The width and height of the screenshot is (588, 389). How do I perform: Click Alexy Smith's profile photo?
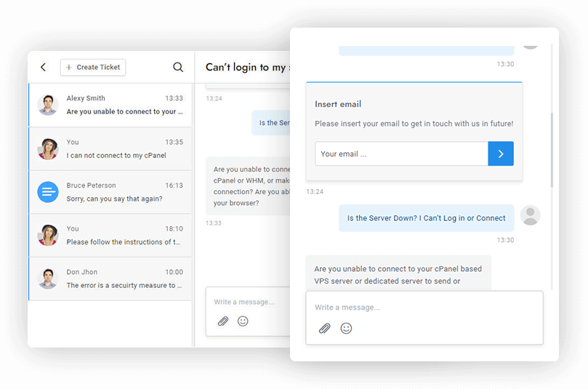click(48, 105)
